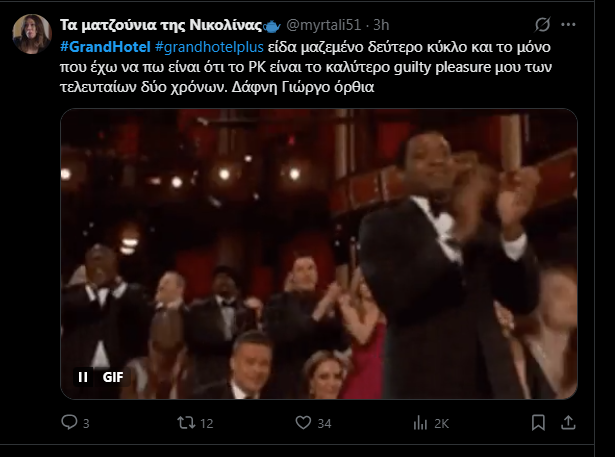This screenshot has width=615, height=457.
Task: Click the repost count 12
Action: 207,423
